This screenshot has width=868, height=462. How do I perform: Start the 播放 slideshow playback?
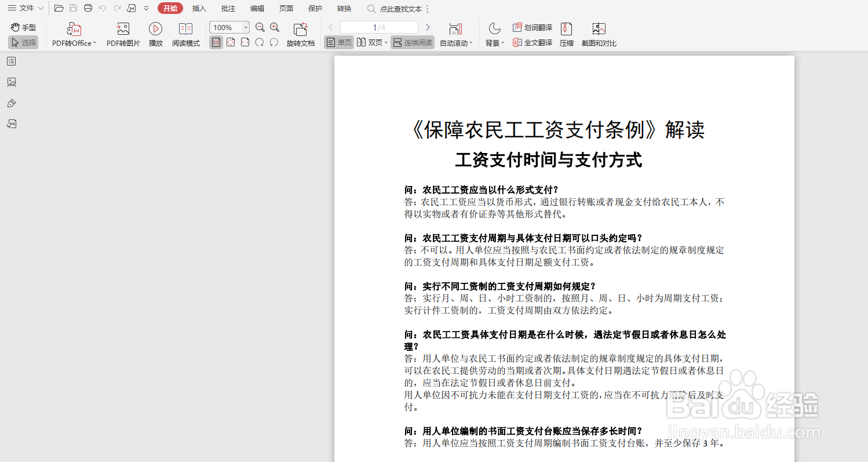(155, 34)
